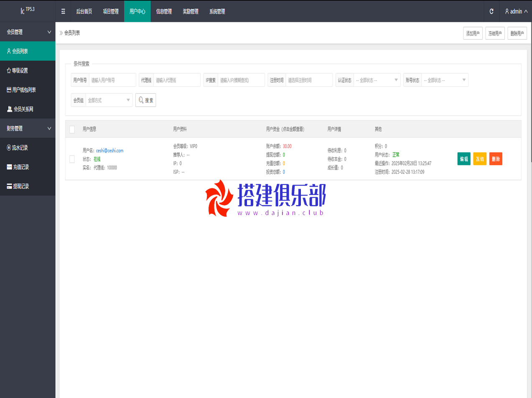
Task: Click the yellow 冻结 row button
Action: (x=480, y=159)
